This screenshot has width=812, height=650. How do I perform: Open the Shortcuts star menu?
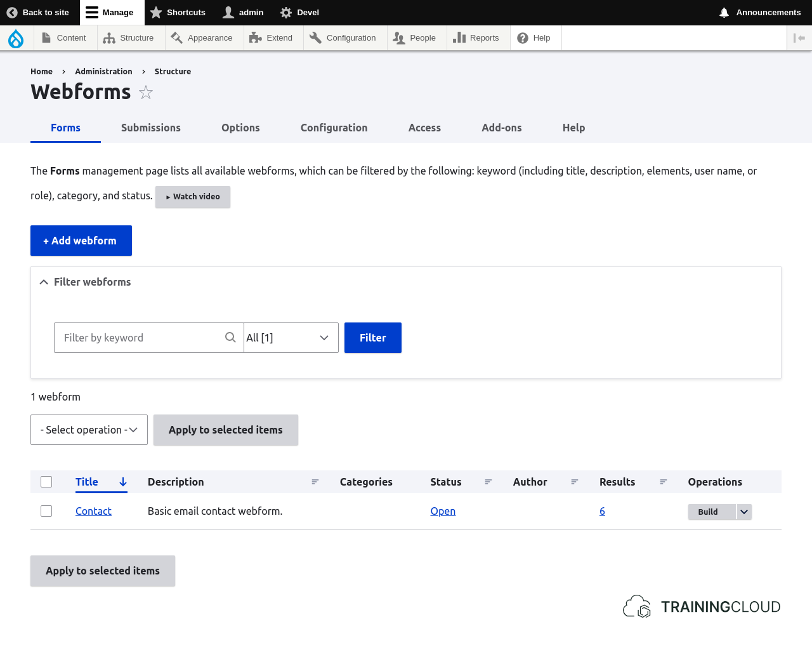tap(178, 12)
